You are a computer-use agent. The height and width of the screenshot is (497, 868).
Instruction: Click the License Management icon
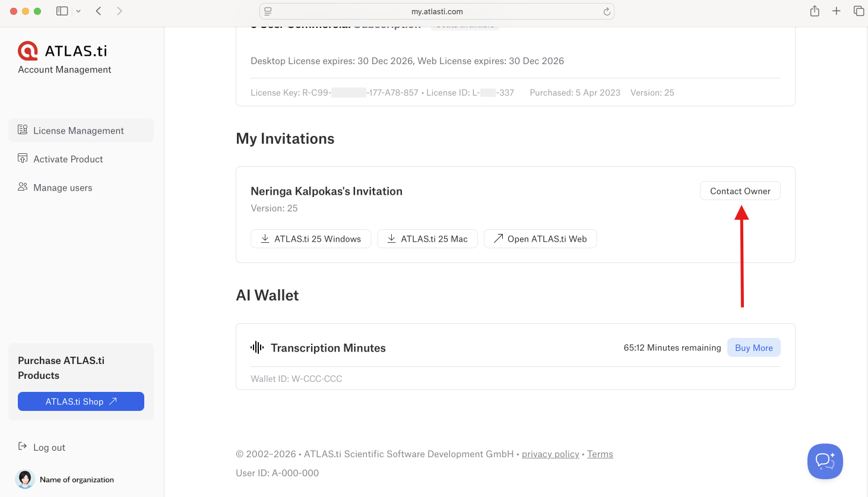pyautogui.click(x=23, y=130)
